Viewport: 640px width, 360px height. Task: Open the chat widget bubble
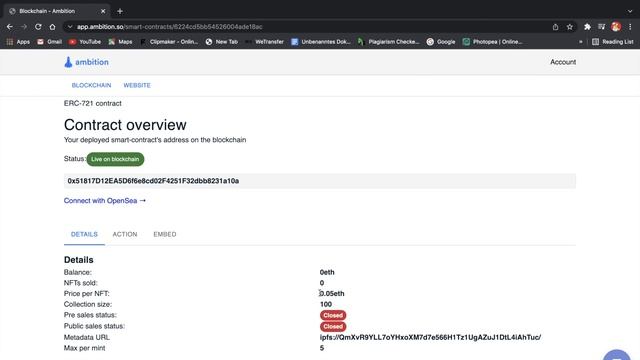tap(617, 355)
